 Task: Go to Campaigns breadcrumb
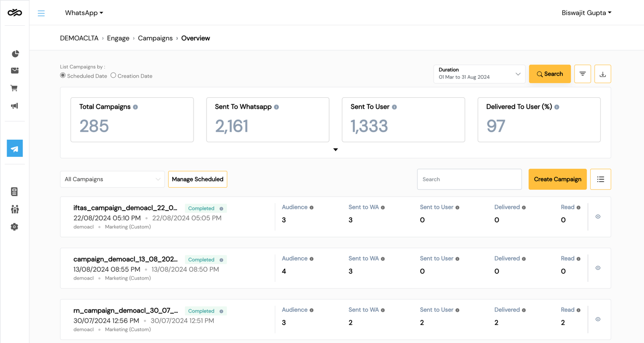[155, 38]
